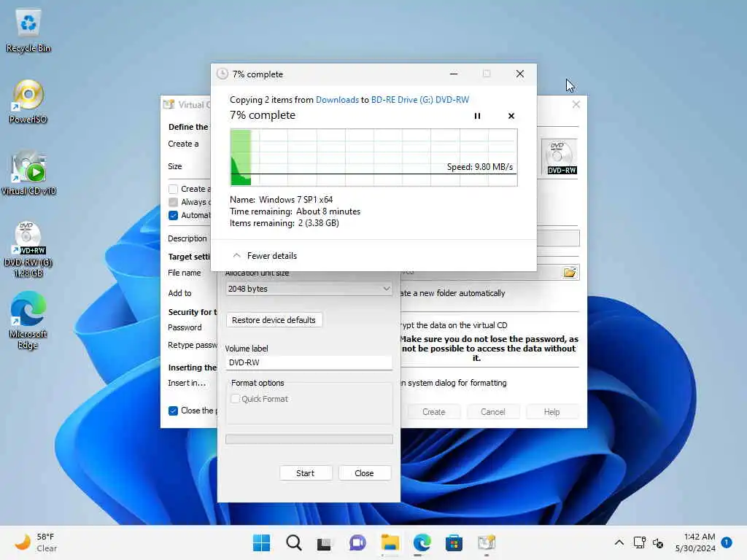Click the muted volume icon in tray

tap(658, 542)
